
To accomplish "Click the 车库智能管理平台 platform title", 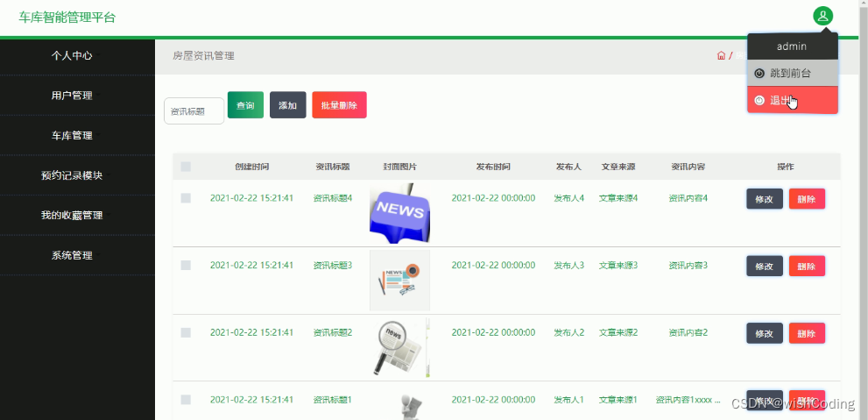I will coord(67,18).
